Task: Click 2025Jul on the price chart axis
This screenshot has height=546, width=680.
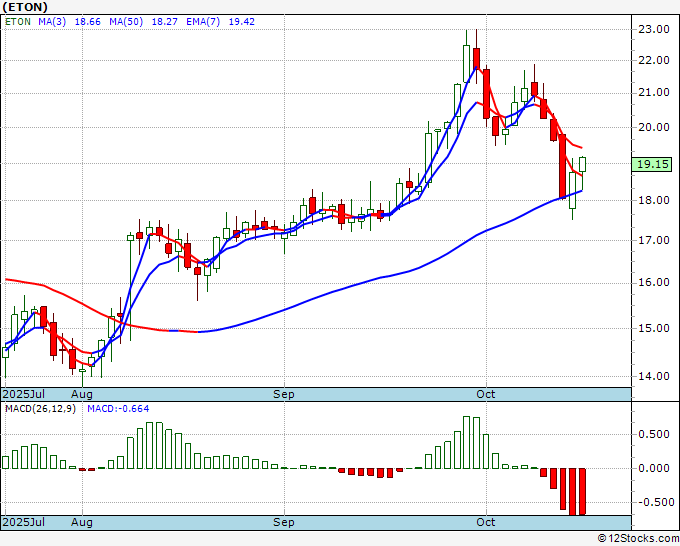Action: click(x=24, y=394)
